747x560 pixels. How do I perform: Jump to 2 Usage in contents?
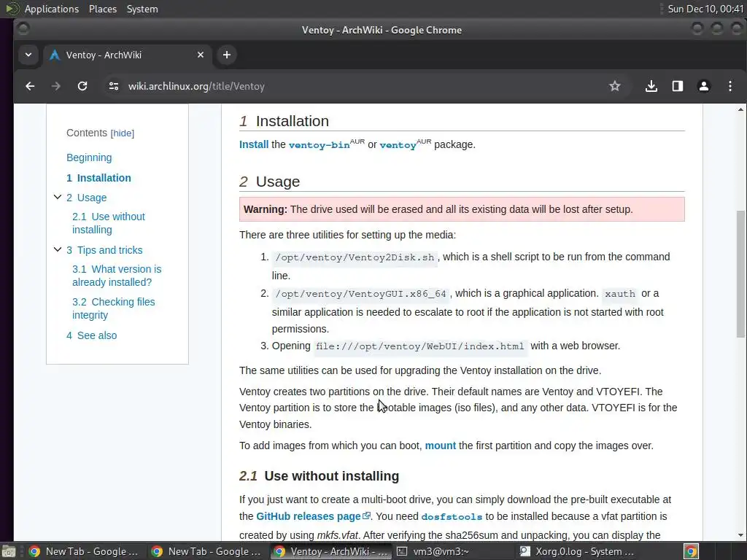point(87,198)
